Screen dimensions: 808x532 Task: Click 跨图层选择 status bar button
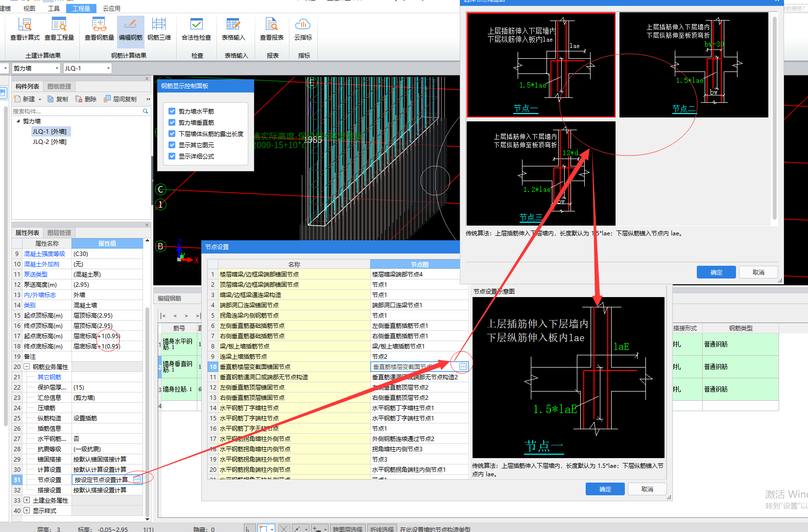pyautogui.click(x=348, y=529)
